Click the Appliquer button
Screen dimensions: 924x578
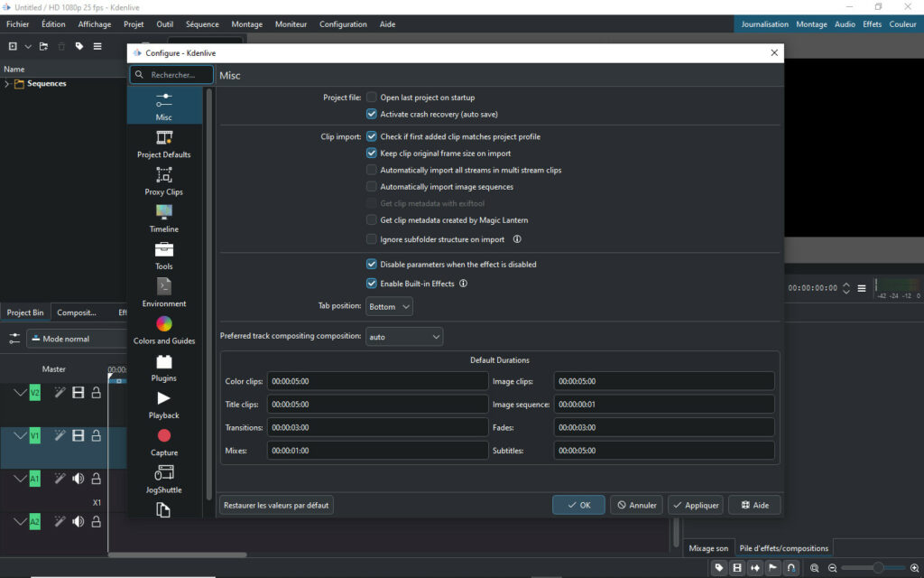click(x=696, y=505)
